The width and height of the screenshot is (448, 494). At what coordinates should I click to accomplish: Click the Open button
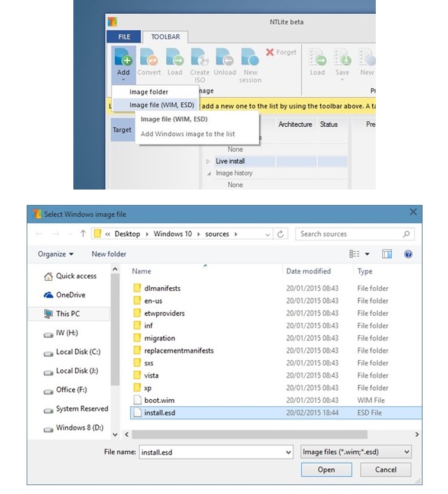click(327, 470)
